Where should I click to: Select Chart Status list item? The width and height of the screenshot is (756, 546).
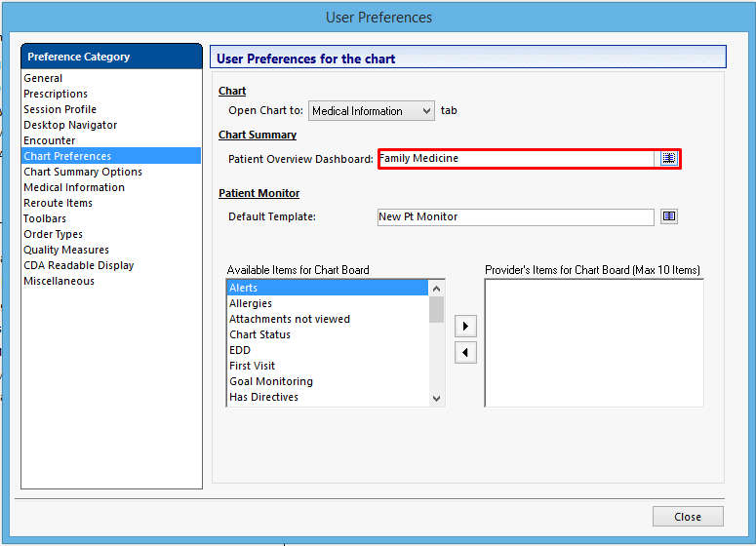[328, 334]
